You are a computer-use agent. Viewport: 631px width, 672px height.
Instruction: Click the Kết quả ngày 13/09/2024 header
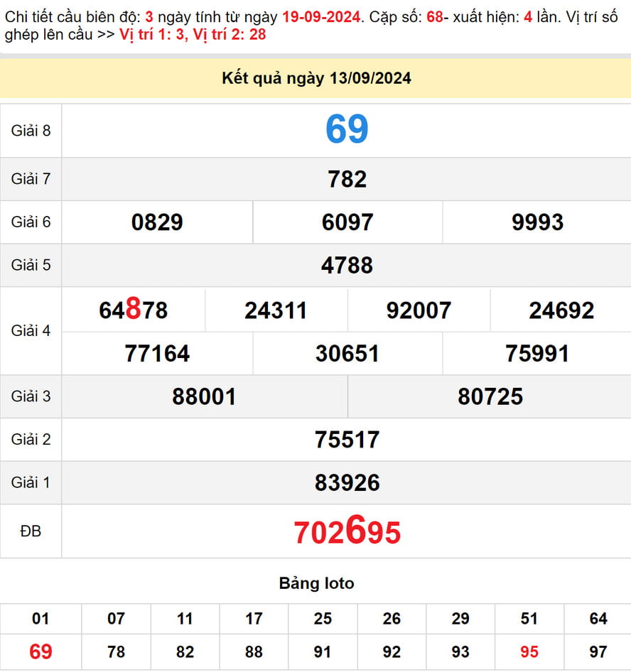pos(316,79)
